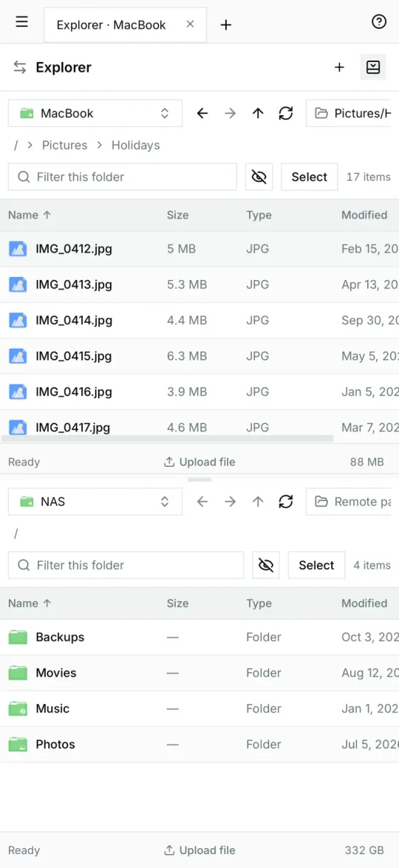Screen dimensions: 399x868
Task: Sort MacBook pane by Modified column
Action: [364, 216]
